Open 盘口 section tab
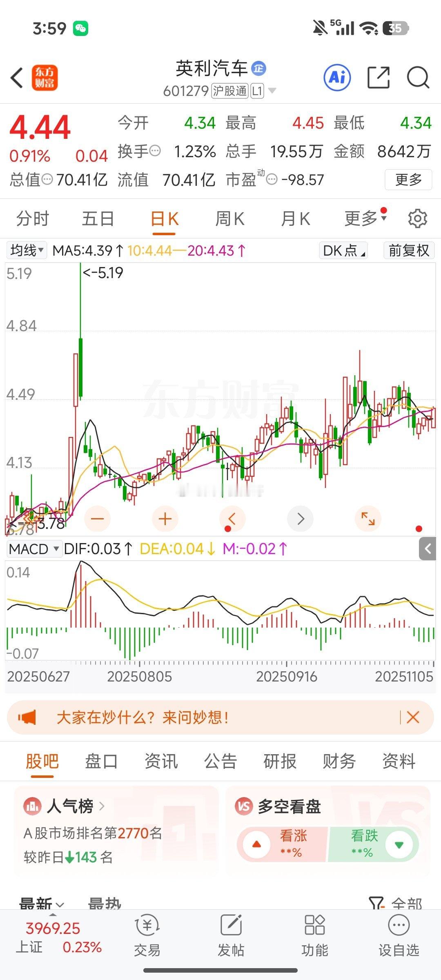The image size is (441, 980). pyautogui.click(x=101, y=761)
